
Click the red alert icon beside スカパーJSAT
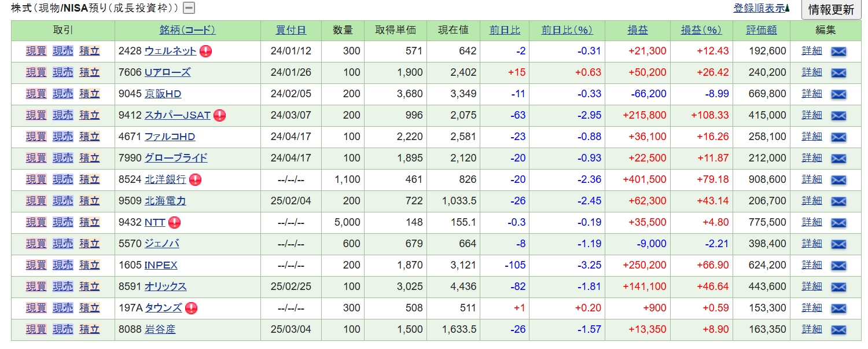219,115
